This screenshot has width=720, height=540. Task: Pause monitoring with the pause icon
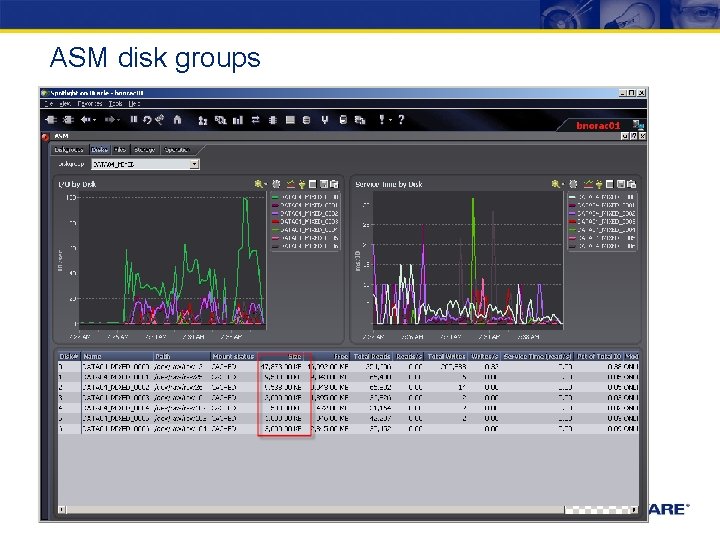click(134, 120)
